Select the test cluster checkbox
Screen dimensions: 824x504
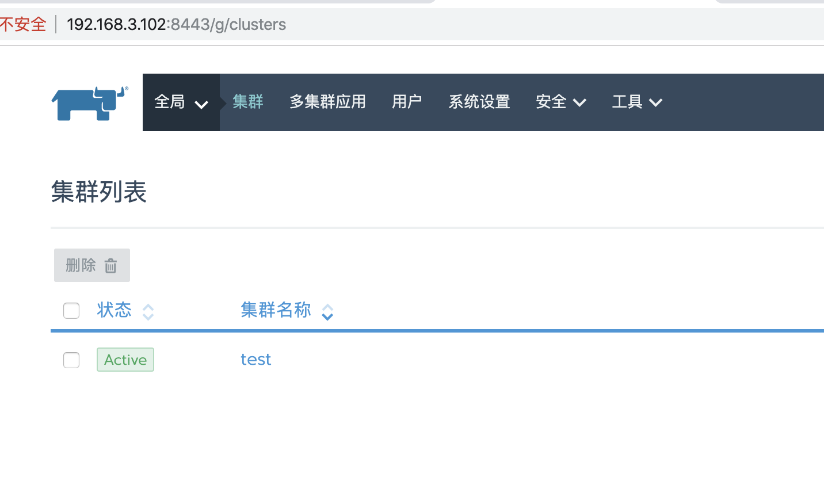(71, 360)
